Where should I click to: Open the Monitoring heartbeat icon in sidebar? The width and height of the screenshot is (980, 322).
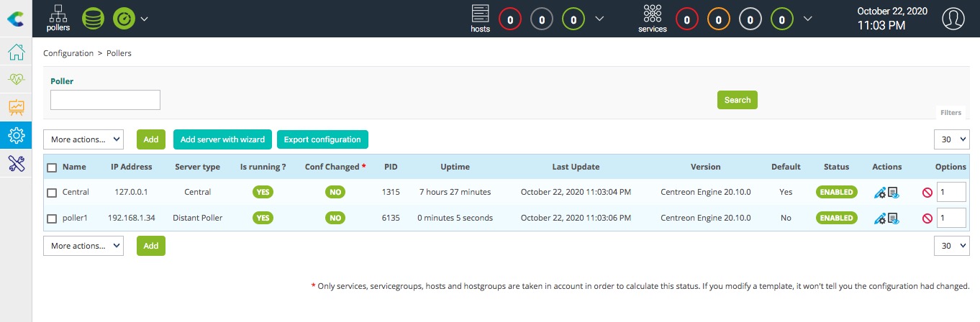coord(16,80)
